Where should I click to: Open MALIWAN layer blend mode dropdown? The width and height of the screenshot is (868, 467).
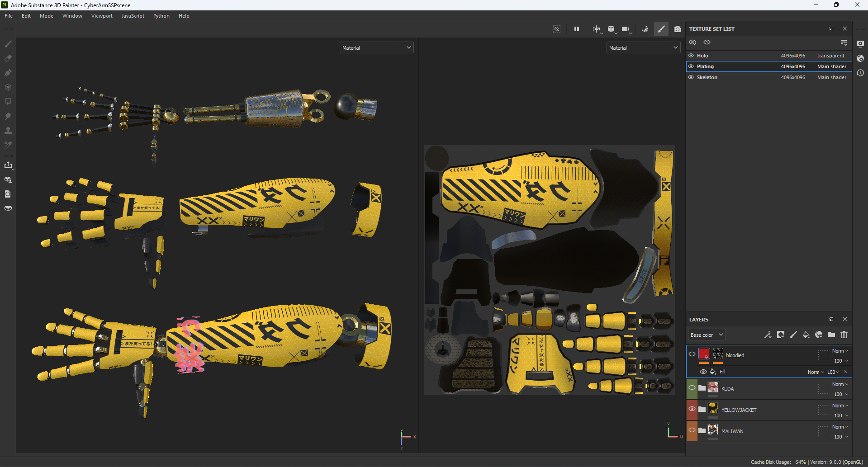840,427
